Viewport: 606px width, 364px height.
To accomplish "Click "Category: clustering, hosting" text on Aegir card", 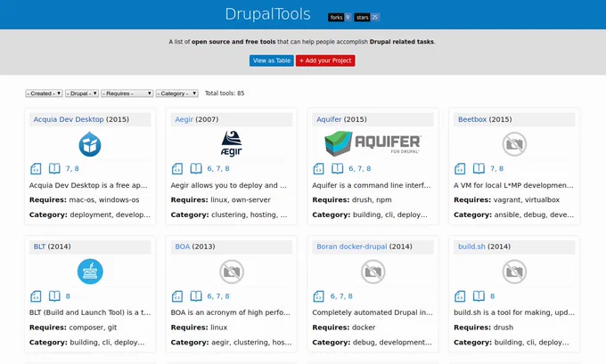I will [229, 214].
